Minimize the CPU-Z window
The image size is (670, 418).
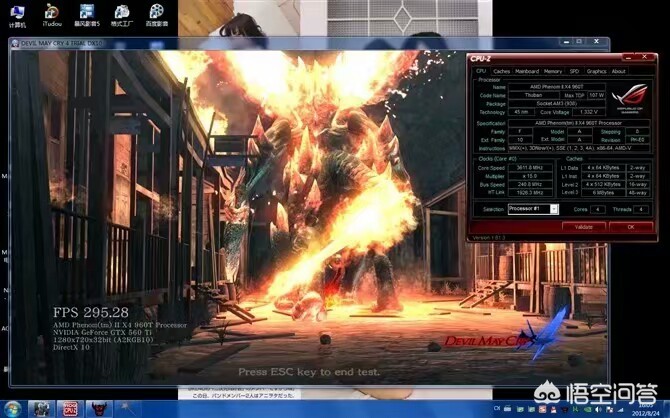pos(628,57)
